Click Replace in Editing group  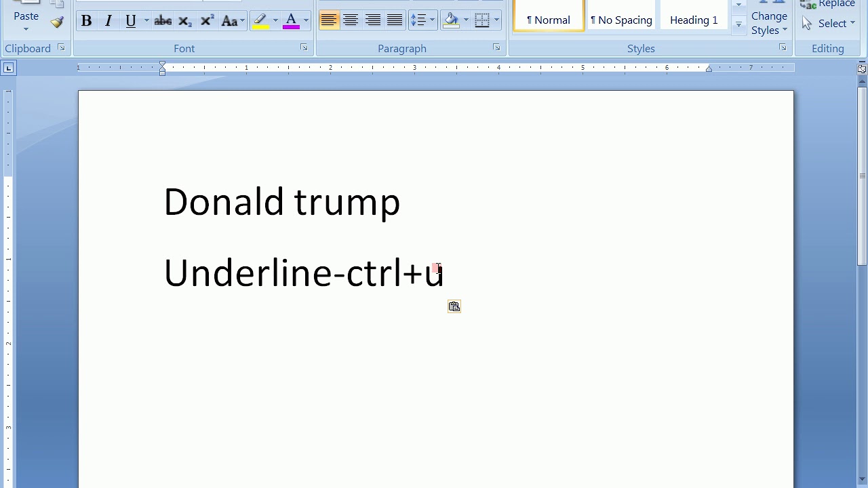(x=829, y=4)
